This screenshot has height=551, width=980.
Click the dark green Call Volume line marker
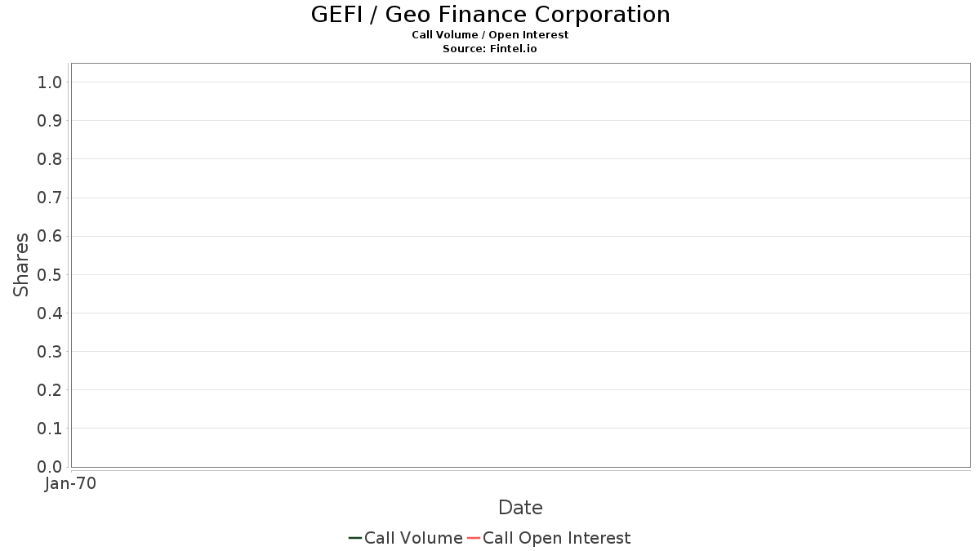pos(355,538)
